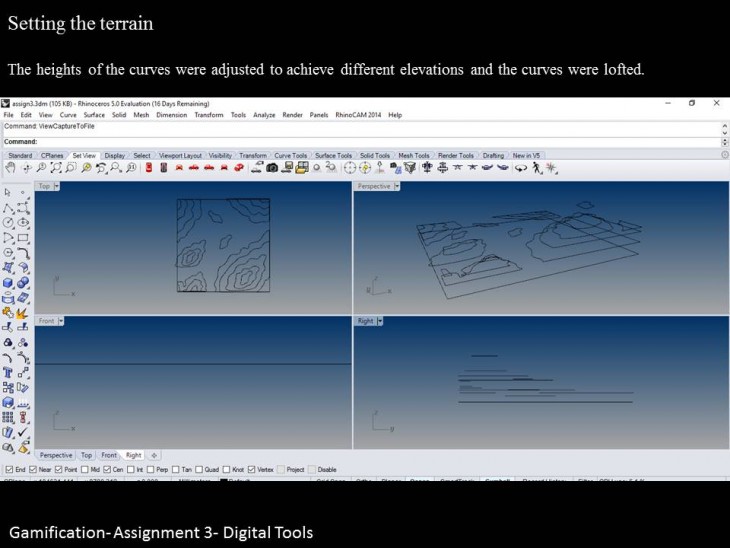Select the pointer arrow tool
Image resolution: width=730 pixels, height=548 pixels.
point(8,192)
